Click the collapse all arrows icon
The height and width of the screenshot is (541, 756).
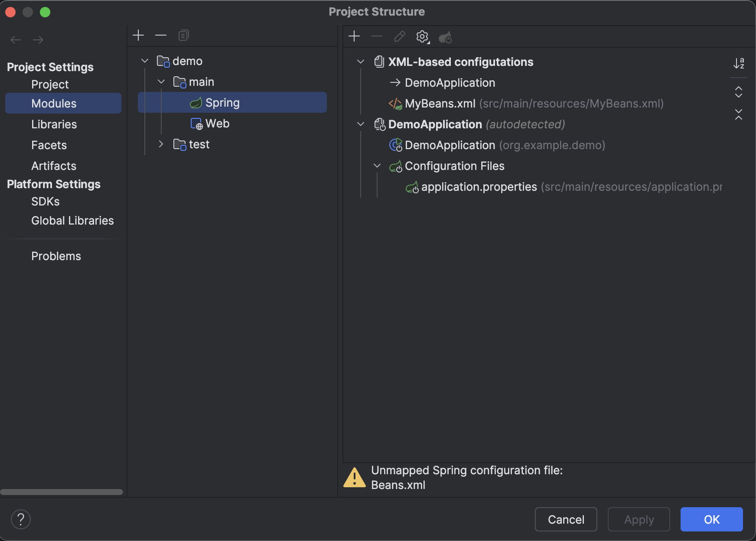tap(739, 114)
